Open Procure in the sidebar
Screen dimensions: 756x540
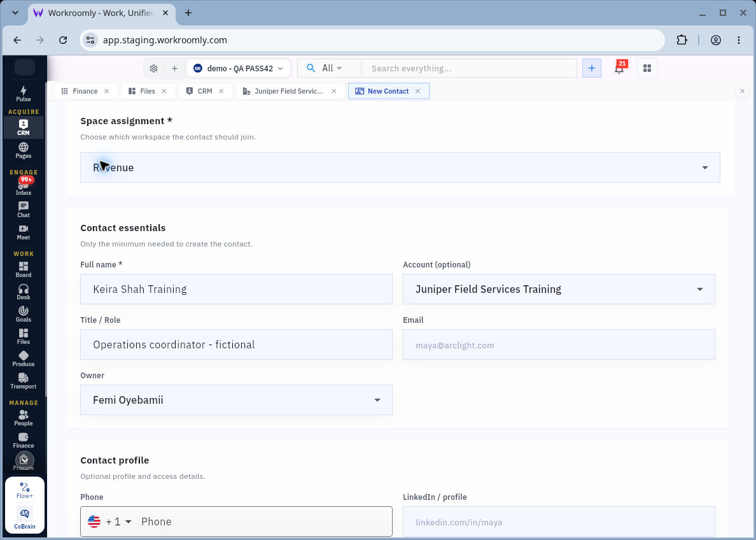(x=23, y=462)
